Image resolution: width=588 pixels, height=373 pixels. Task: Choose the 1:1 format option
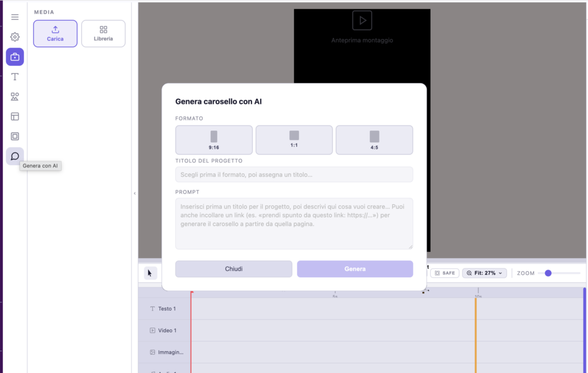tap(294, 140)
